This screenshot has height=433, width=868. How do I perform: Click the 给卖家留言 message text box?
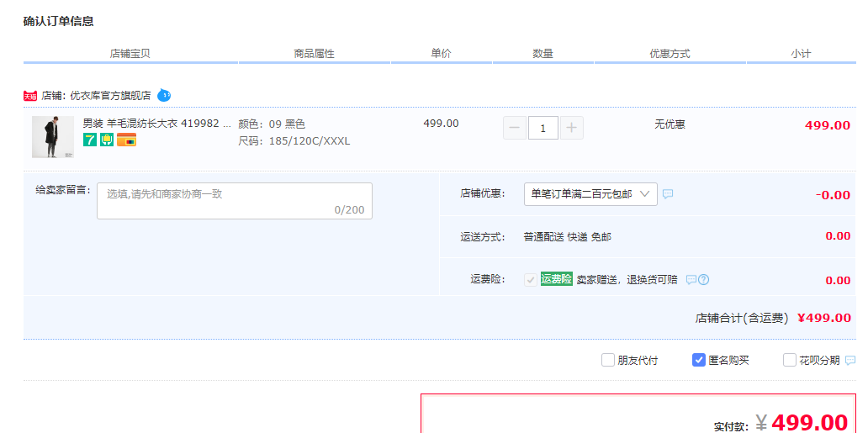click(x=235, y=201)
